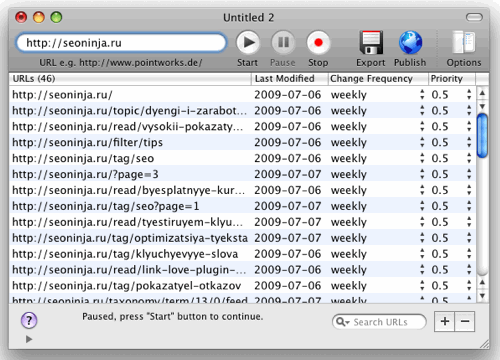Open change frequency dropdown for read/link-love-plugin row
The image size is (500, 360).
click(x=422, y=269)
